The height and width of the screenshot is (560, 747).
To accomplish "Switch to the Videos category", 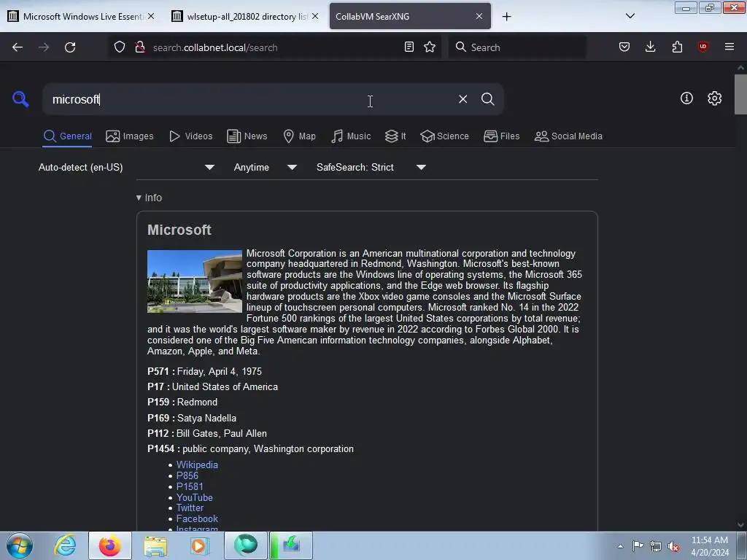I will (190, 136).
